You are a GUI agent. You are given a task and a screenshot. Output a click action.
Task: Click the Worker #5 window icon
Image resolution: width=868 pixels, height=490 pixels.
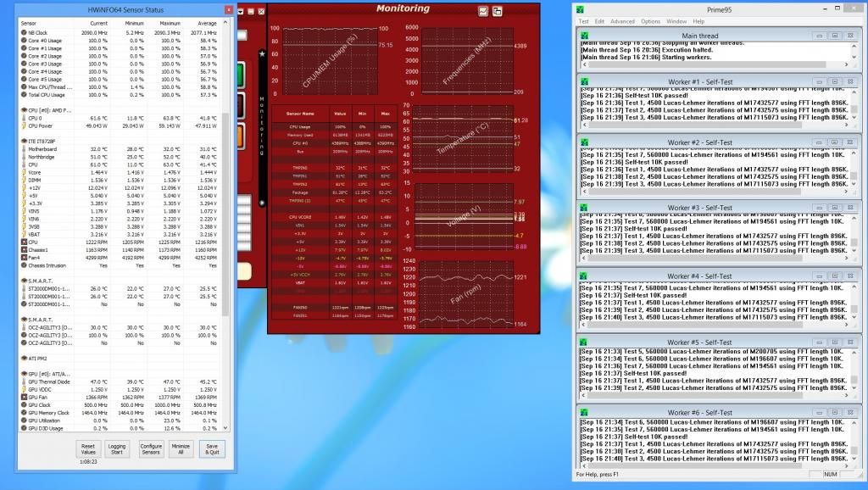[584, 342]
